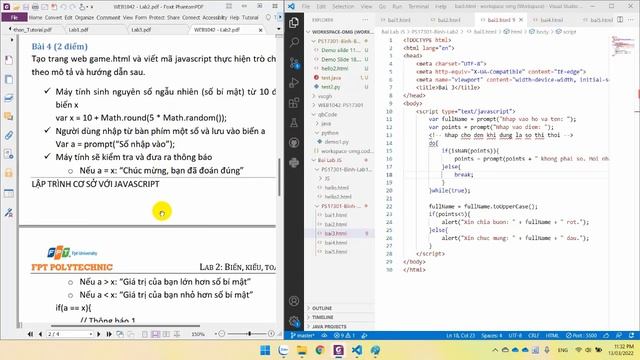
Task: Close the WEB1042 - Lab2.pdf tab
Action: pyautogui.click(x=260, y=30)
